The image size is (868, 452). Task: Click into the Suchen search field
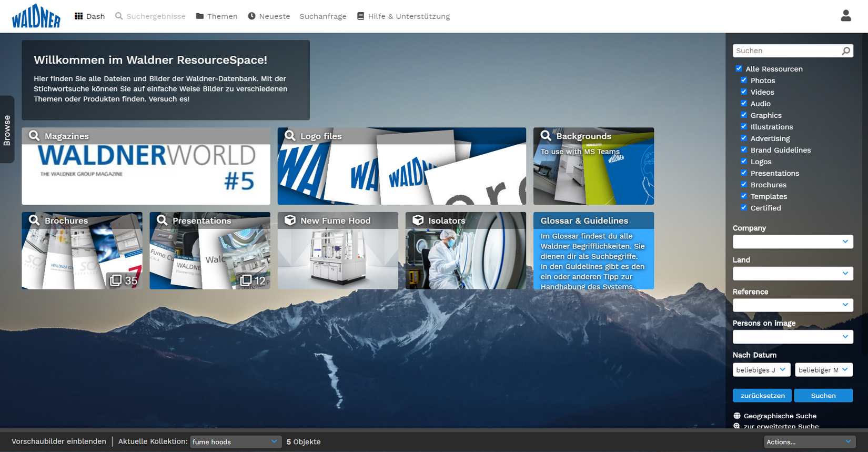click(786, 51)
